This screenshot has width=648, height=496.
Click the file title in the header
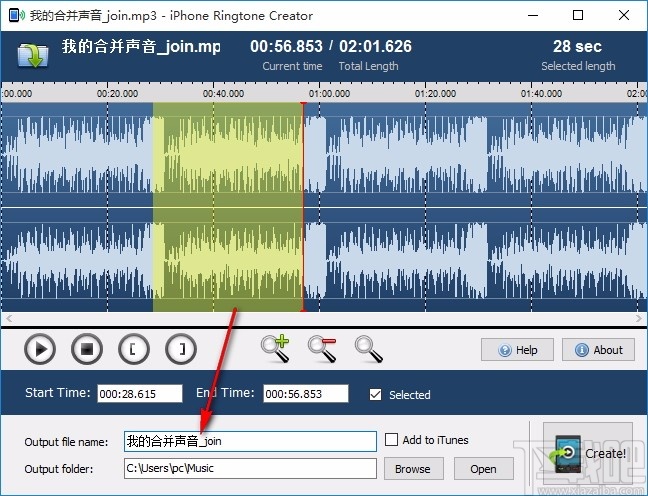(141, 46)
